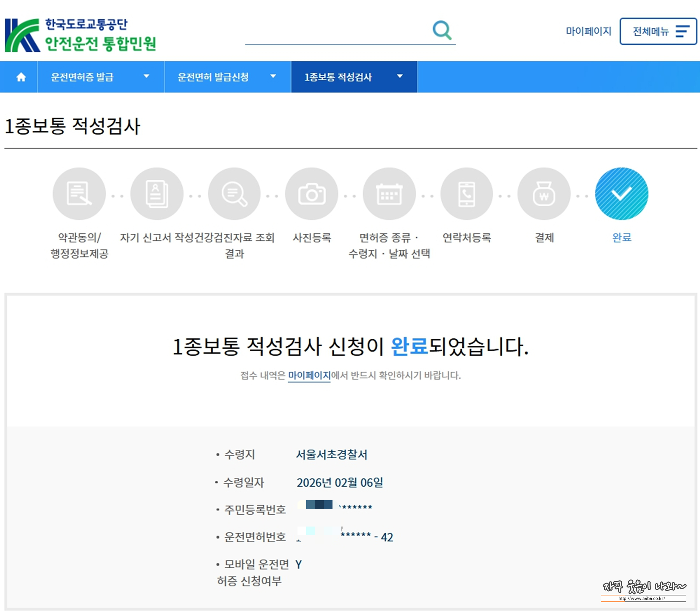Expand the 운전면허 발급신청 dropdown

pyautogui.click(x=227, y=77)
